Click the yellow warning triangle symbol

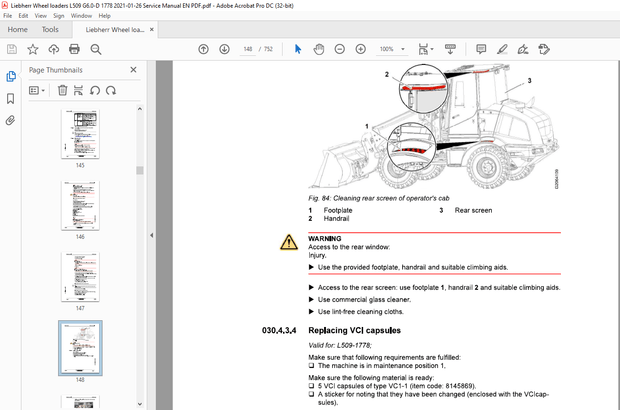(x=289, y=242)
